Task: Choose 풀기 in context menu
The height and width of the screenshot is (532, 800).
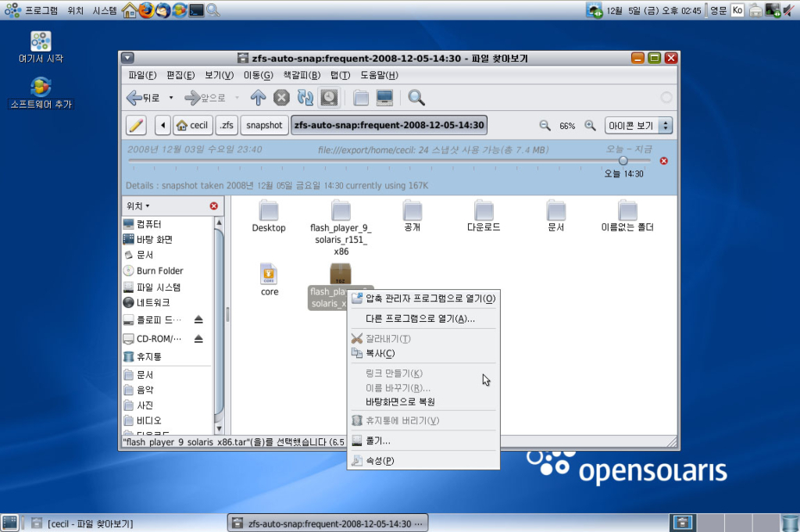Action: 423,440
